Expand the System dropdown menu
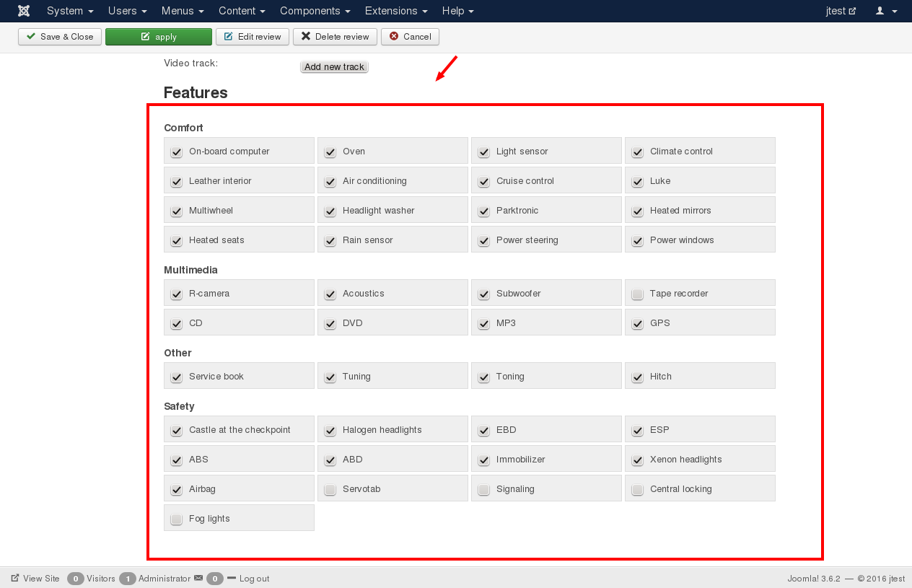Image resolution: width=912 pixels, height=588 pixels. coord(70,11)
